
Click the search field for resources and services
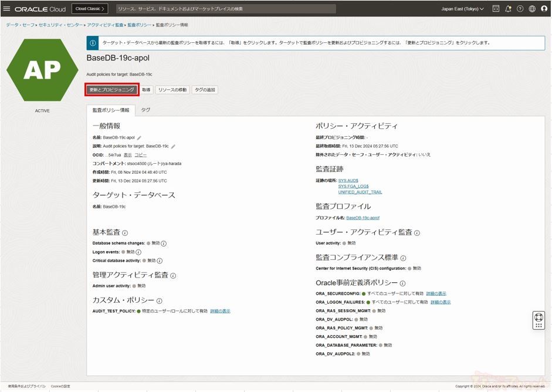coord(226,9)
